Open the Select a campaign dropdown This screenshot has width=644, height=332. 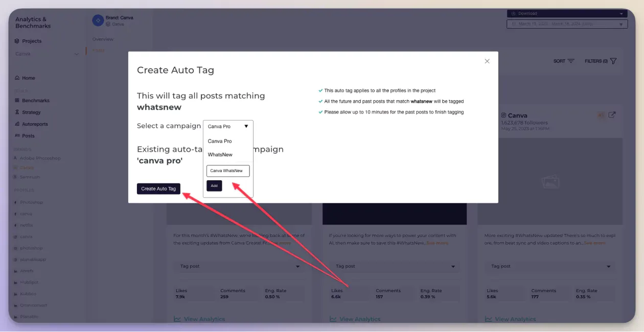tap(228, 126)
